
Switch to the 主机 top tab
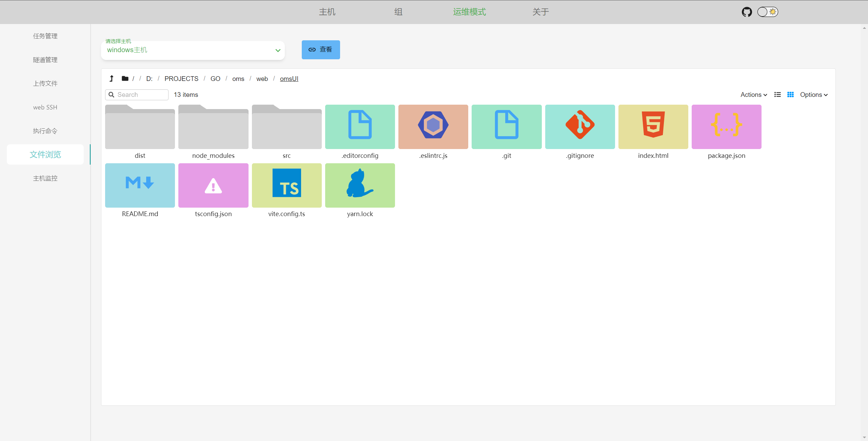[x=327, y=12]
